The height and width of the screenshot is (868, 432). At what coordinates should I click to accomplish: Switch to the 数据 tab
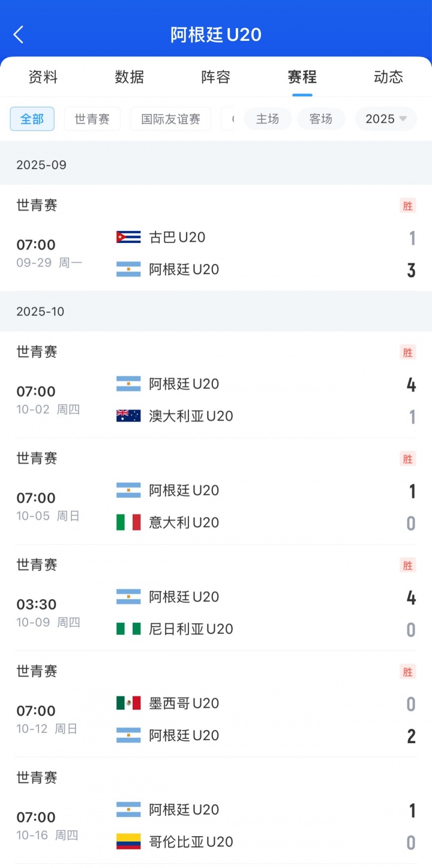tap(130, 77)
